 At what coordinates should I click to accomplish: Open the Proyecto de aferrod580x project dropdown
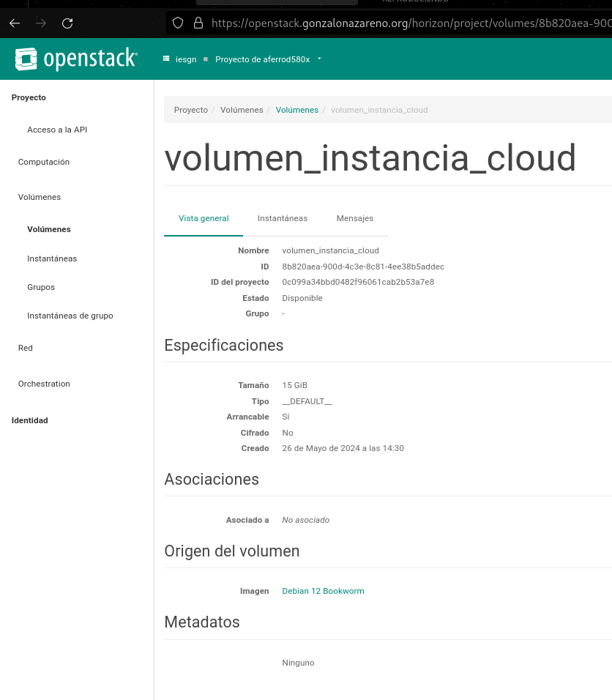point(268,59)
